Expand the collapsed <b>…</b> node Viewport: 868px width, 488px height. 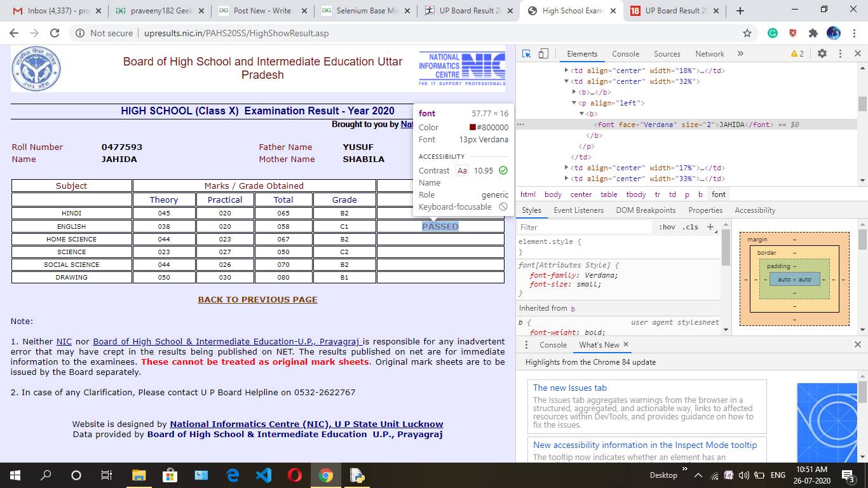click(574, 92)
